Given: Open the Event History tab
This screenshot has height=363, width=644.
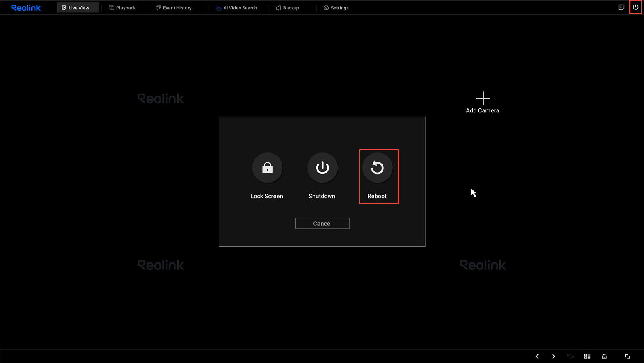Looking at the screenshot, I should pos(174,8).
